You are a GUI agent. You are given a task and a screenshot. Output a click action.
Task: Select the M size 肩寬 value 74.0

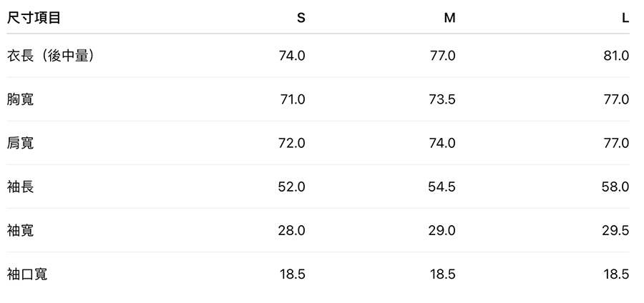(x=441, y=143)
